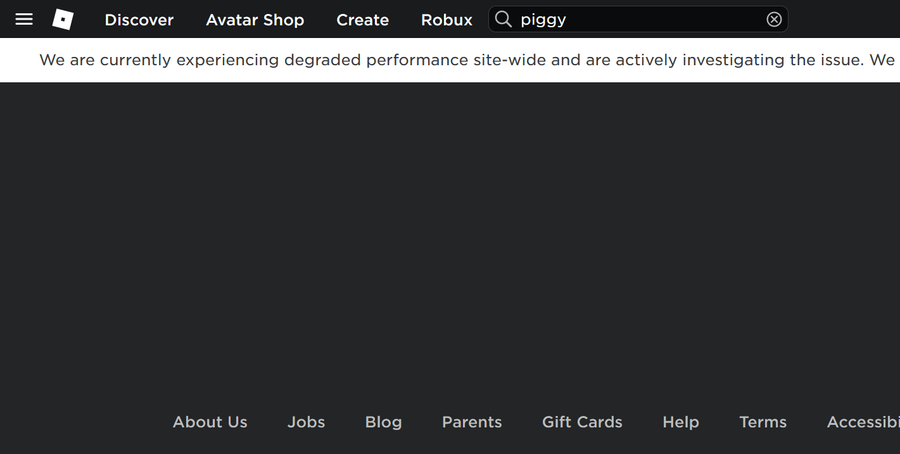Image resolution: width=900 pixels, height=454 pixels.
Task: Go to the Parents page
Action: click(472, 422)
